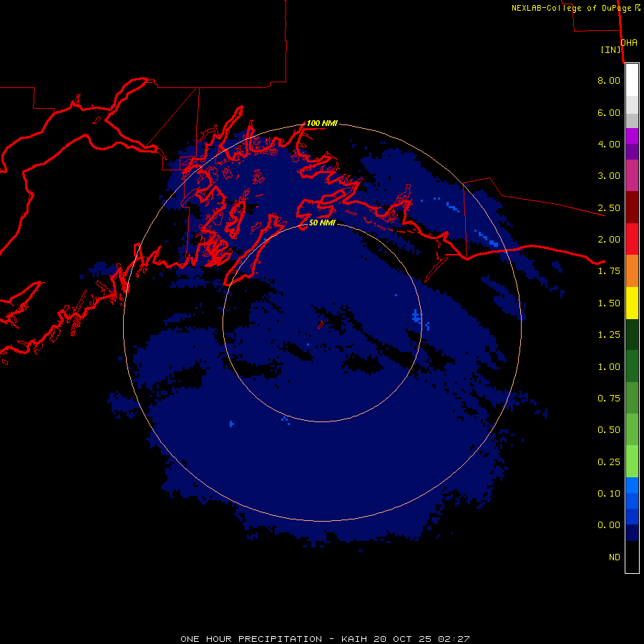644x644 pixels.
Task: Click the 0.50 legend value
Action: click(x=609, y=430)
